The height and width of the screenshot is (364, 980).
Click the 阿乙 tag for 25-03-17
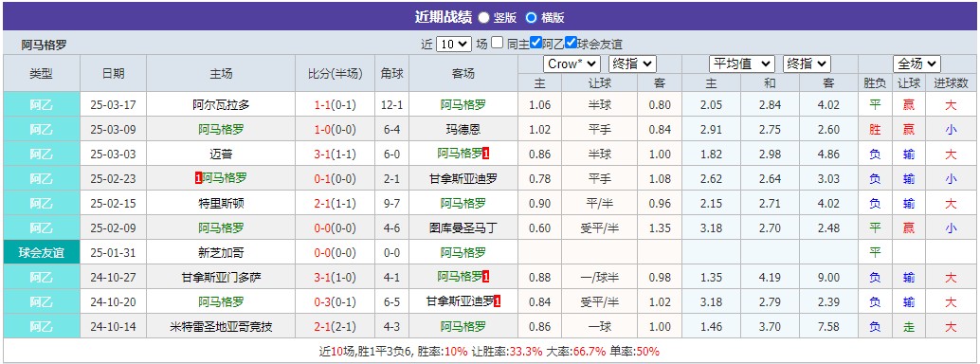pos(42,105)
